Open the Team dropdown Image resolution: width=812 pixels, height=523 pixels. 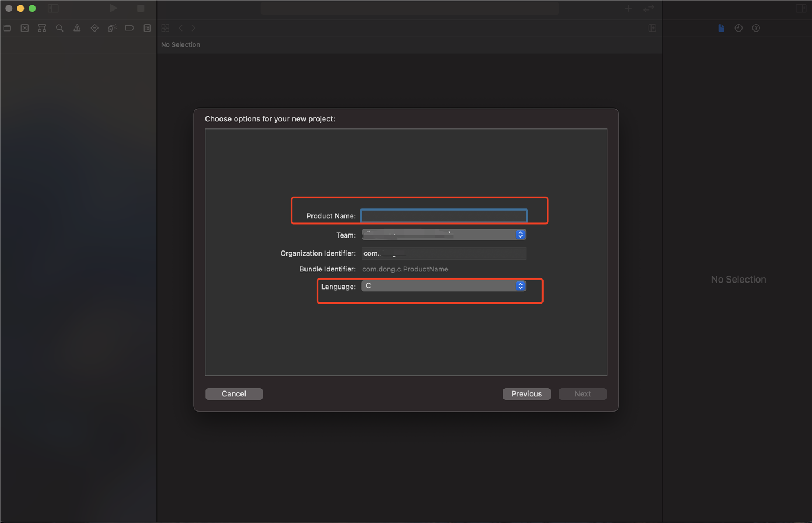click(444, 235)
